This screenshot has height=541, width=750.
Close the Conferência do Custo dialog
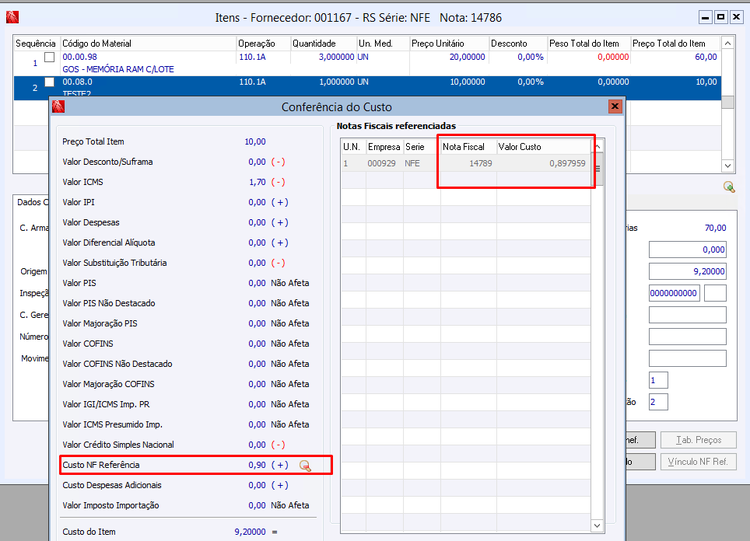pyautogui.click(x=615, y=106)
